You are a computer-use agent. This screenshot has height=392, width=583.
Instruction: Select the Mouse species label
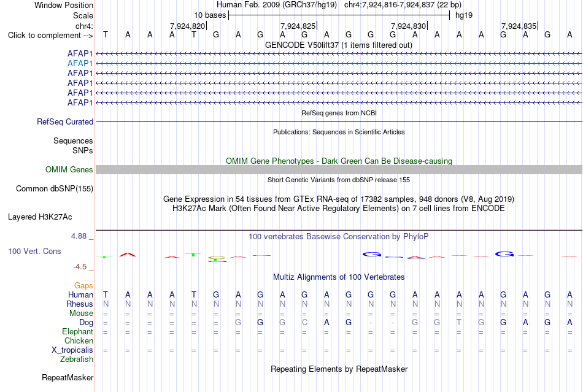(x=81, y=313)
